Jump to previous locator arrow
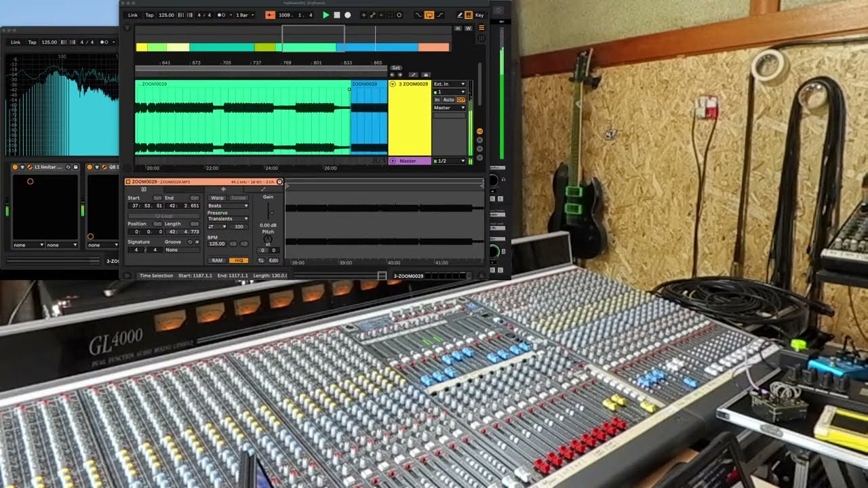The width and height of the screenshot is (868, 488). click(392, 75)
